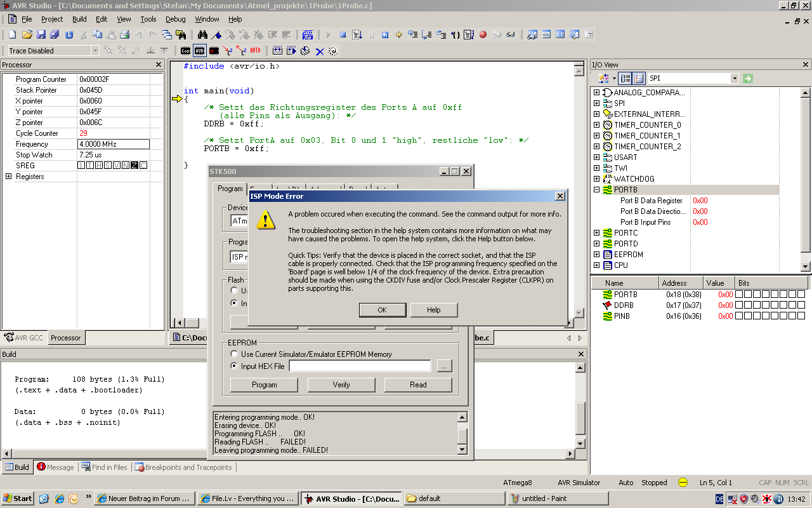The width and height of the screenshot is (812, 508).
Task: Toggle the SREG I flag
Action: click(x=81, y=166)
